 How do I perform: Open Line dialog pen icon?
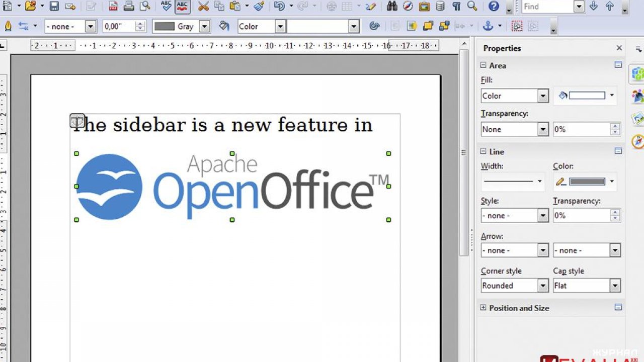(8, 26)
